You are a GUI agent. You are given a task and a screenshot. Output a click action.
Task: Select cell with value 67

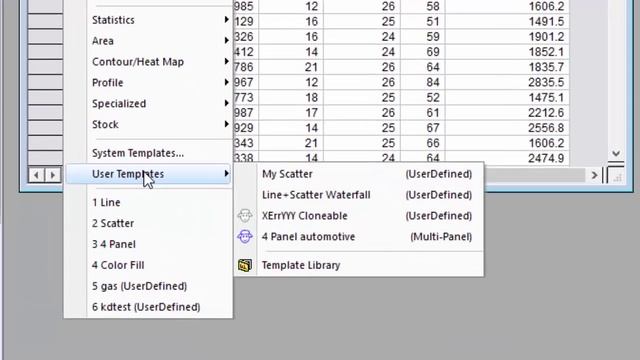[423, 128]
